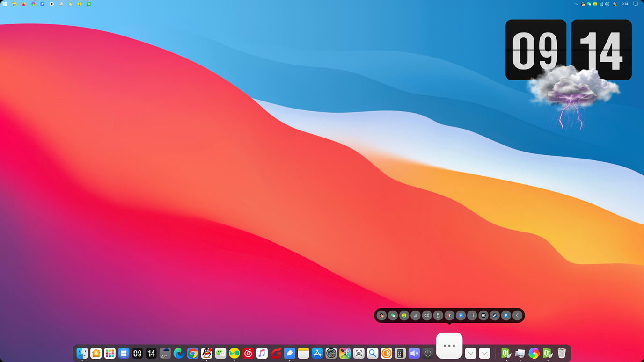The image size is (644, 362).
Task: Click the yellow-green globe in tray popup
Action: point(404,316)
